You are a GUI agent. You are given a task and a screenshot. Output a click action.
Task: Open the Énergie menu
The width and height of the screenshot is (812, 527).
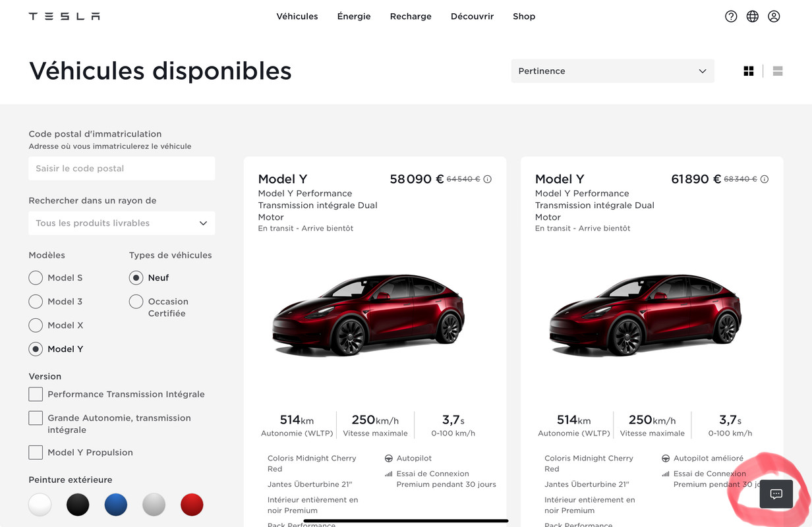tap(354, 16)
